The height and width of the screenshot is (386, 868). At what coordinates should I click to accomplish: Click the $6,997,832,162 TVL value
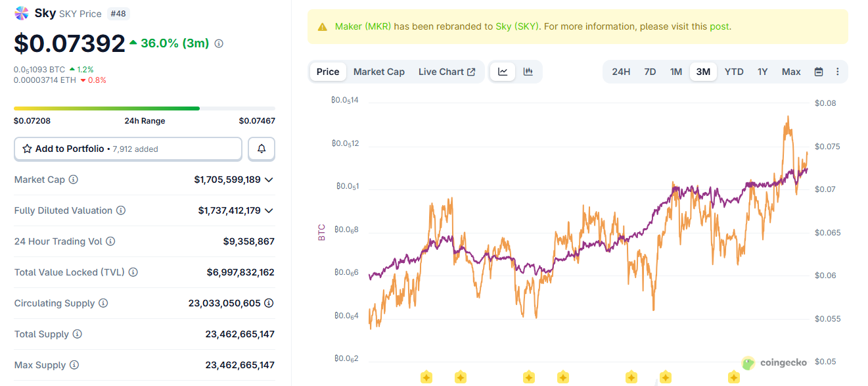(240, 272)
